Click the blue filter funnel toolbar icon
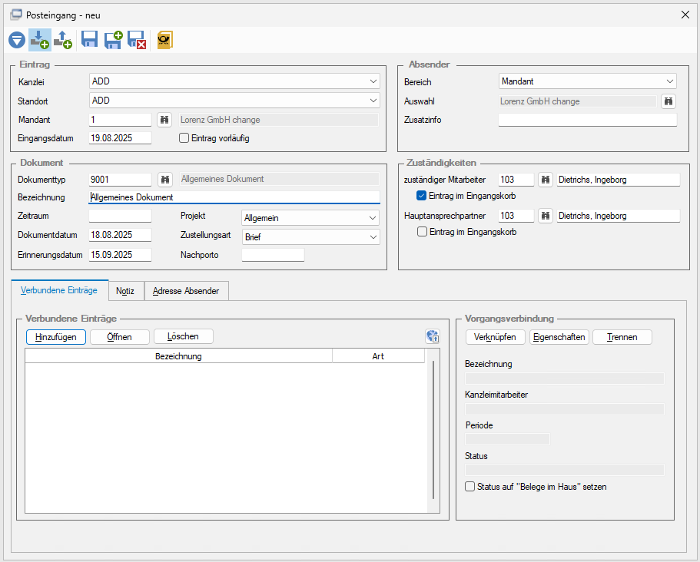Screen dimensions: 700x562 17,40
